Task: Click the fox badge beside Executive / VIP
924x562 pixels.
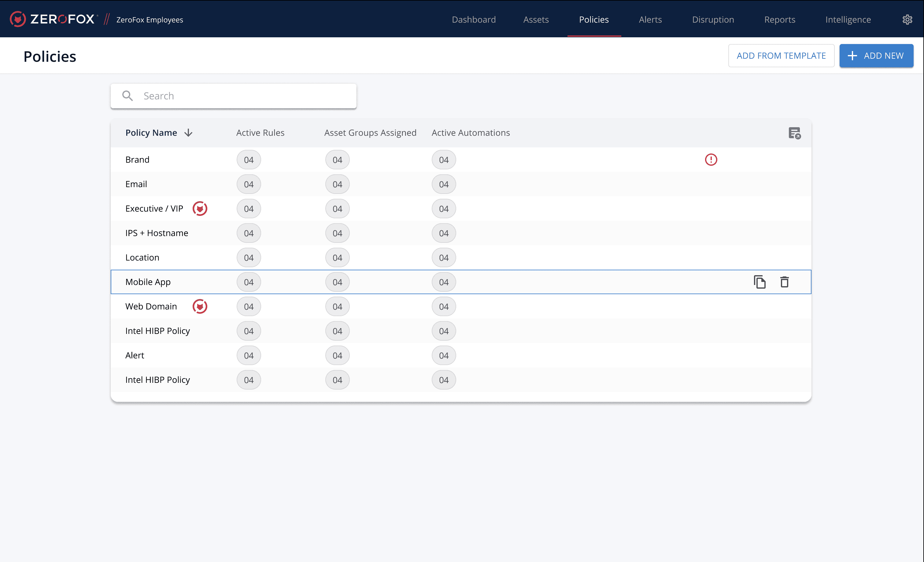Action: click(200, 209)
